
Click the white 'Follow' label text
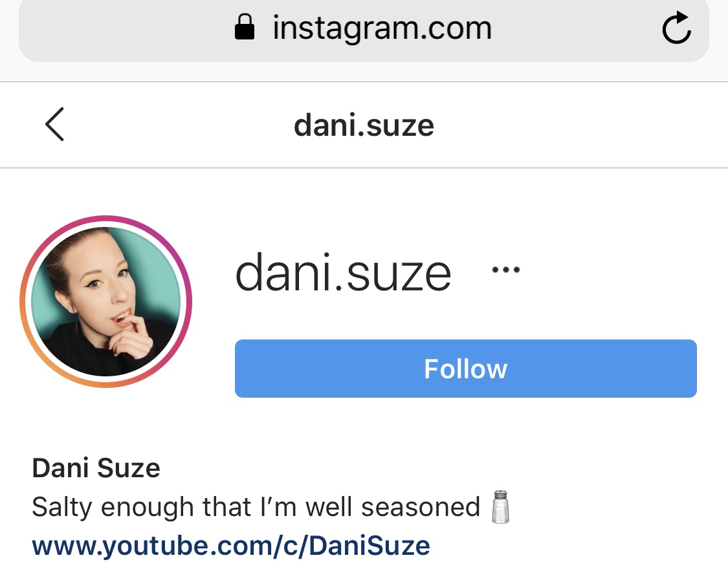point(466,369)
